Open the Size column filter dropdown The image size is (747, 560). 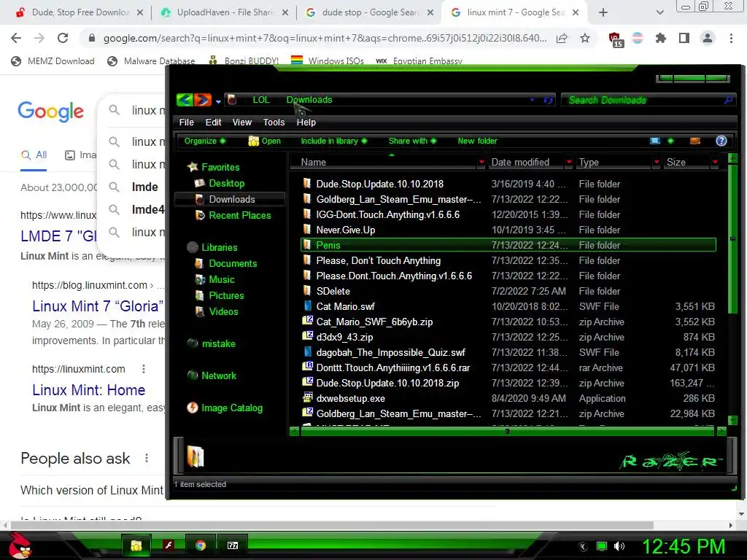coord(715,163)
